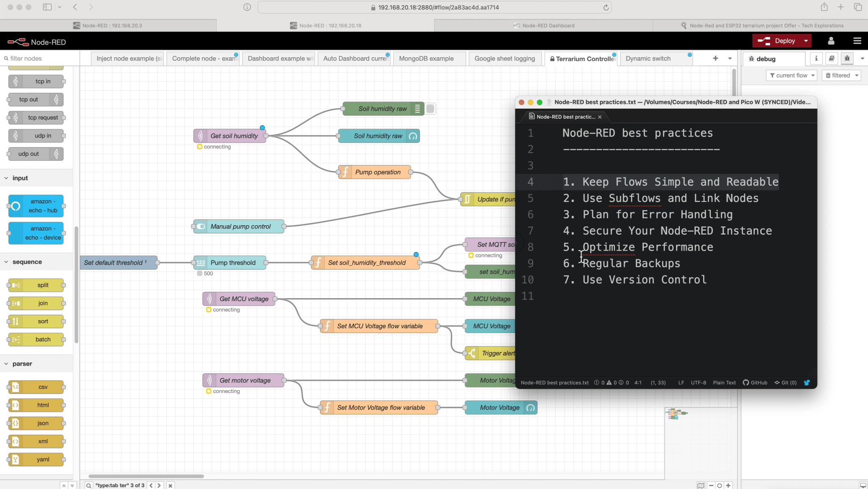868x489 pixels.
Task: Open the current flow filter dropdown
Action: click(x=792, y=75)
